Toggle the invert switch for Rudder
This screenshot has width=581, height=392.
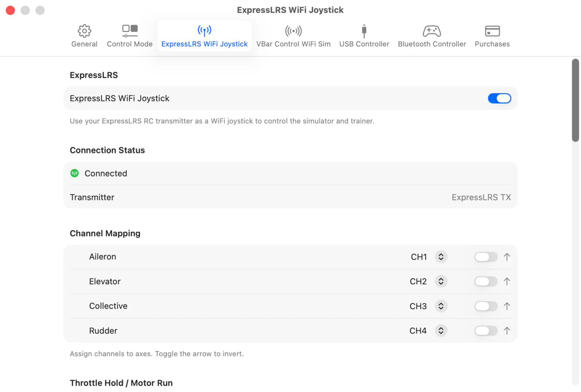486,331
